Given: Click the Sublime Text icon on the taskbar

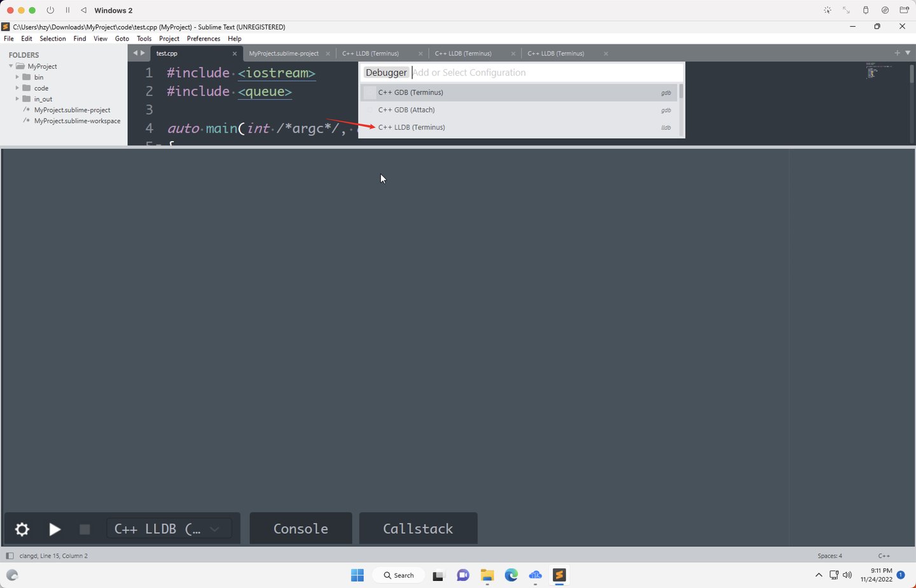Looking at the screenshot, I should (559, 575).
